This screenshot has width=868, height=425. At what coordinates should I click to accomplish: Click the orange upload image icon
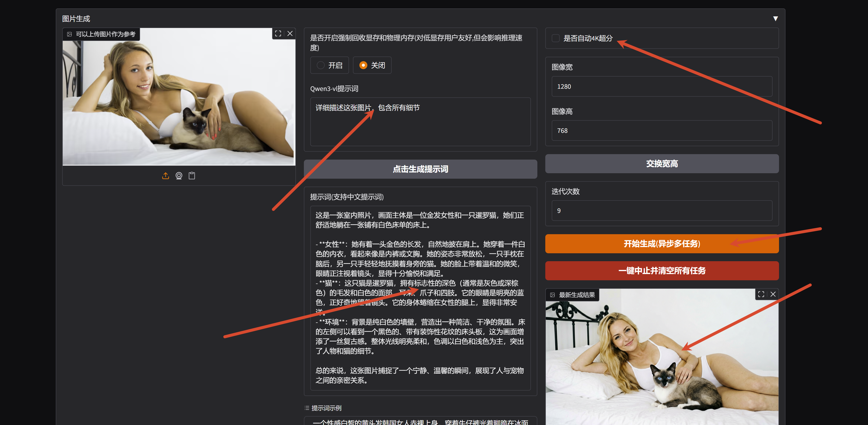166,175
